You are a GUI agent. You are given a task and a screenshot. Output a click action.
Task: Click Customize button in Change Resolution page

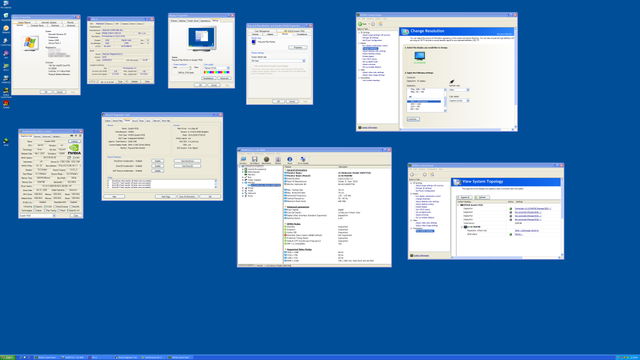tap(413, 119)
